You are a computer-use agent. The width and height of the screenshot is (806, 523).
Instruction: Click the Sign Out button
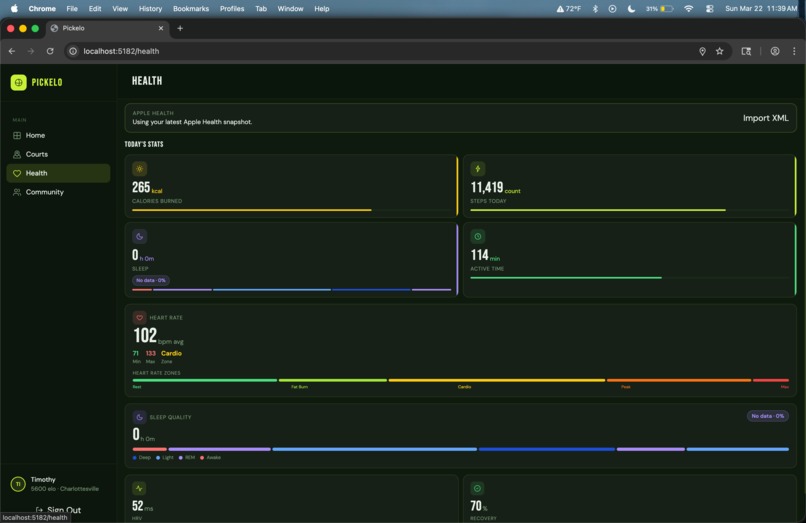click(x=58, y=510)
